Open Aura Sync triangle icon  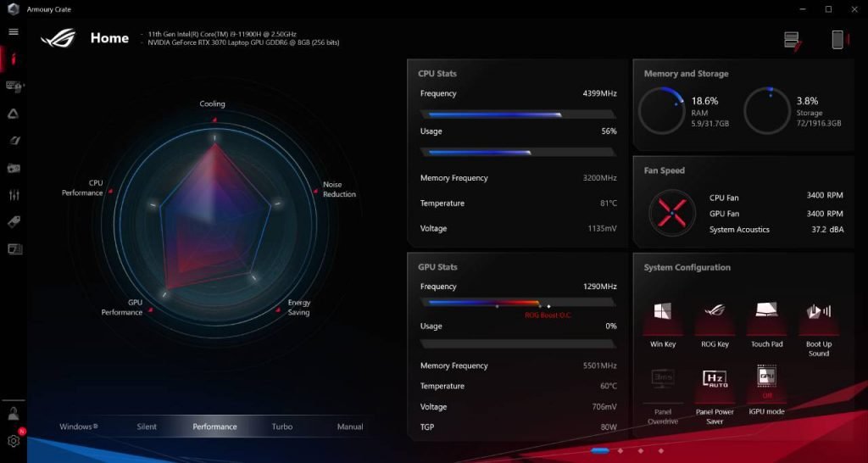pos(14,114)
